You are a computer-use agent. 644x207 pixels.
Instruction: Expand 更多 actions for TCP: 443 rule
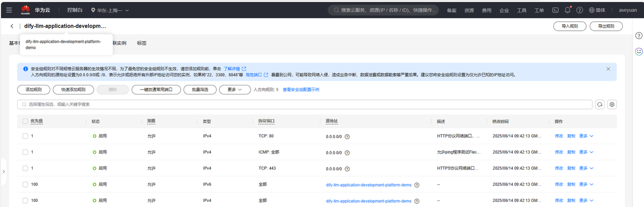[x=586, y=168]
